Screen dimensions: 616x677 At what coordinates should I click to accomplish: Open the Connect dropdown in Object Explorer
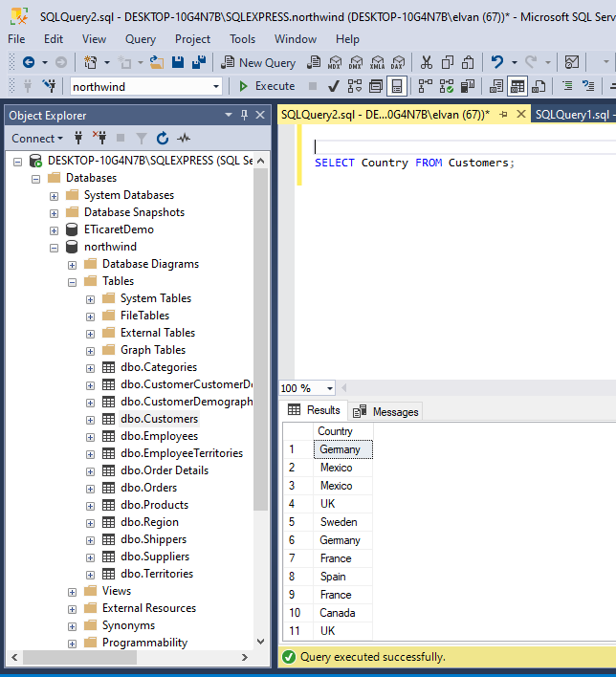click(x=37, y=139)
